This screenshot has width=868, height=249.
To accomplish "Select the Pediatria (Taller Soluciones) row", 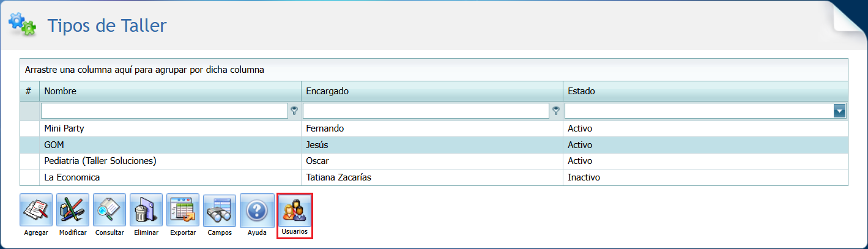I will pyautogui.click(x=434, y=161).
